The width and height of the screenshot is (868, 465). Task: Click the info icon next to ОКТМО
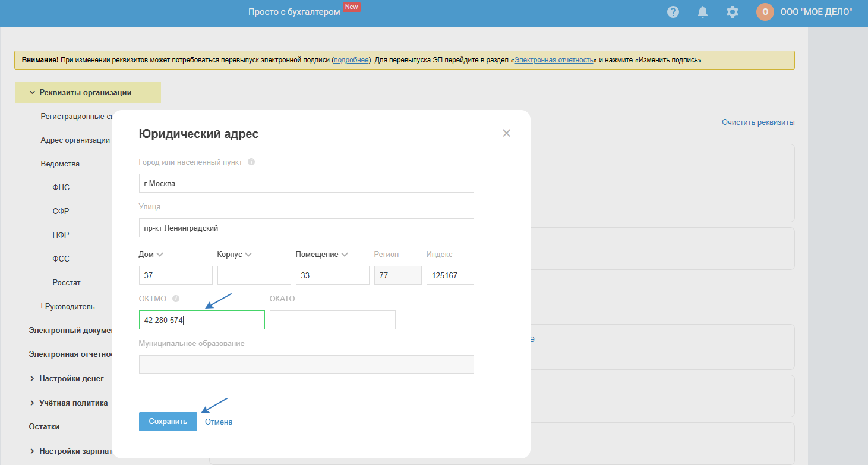pyautogui.click(x=176, y=299)
